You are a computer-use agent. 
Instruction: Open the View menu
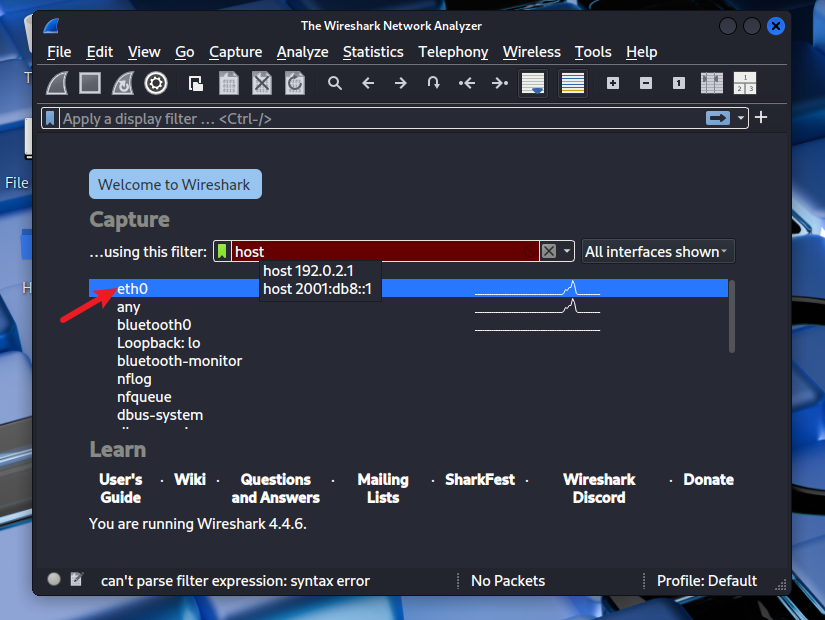(x=144, y=52)
